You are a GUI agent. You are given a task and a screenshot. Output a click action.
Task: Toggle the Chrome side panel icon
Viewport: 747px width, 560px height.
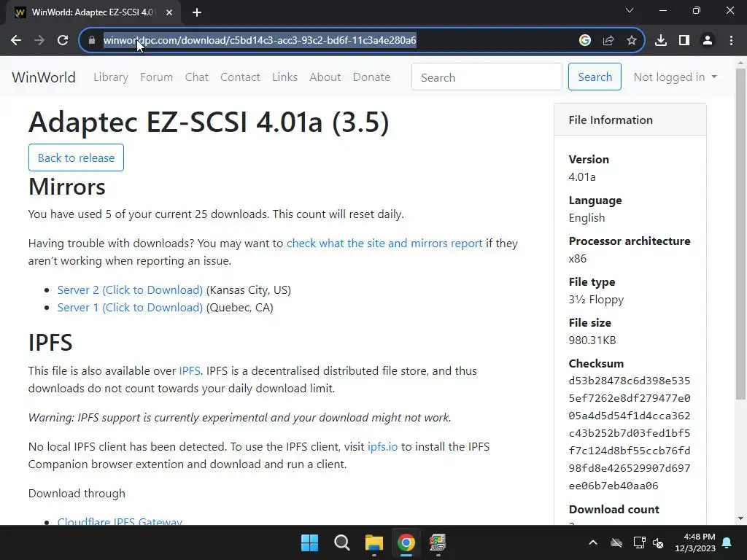[x=684, y=41]
